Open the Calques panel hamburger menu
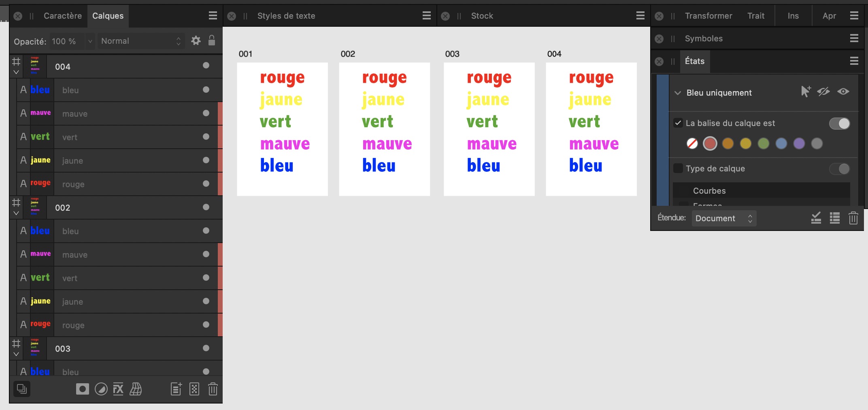 point(213,16)
